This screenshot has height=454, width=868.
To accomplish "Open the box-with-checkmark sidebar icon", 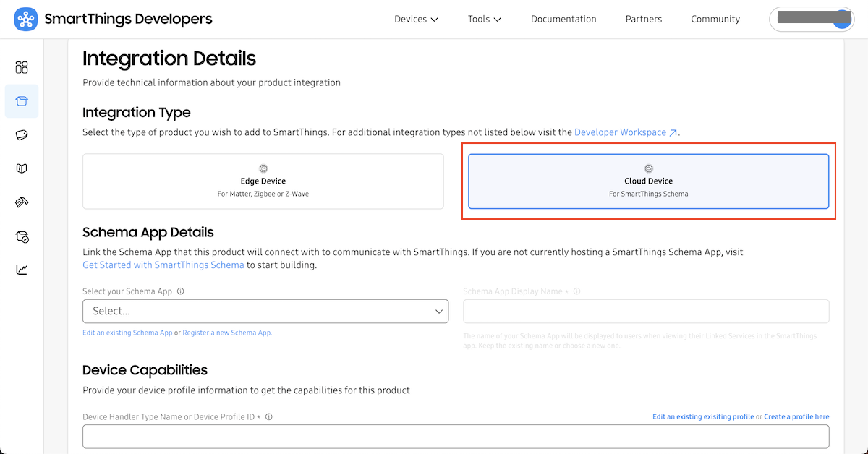I will [x=22, y=236].
